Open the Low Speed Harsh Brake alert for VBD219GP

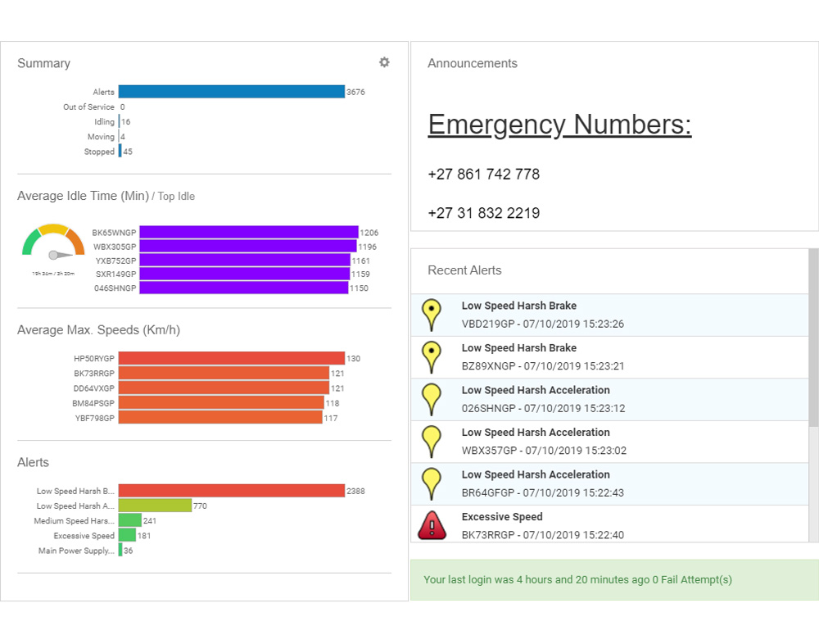click(x=518, y=306)
